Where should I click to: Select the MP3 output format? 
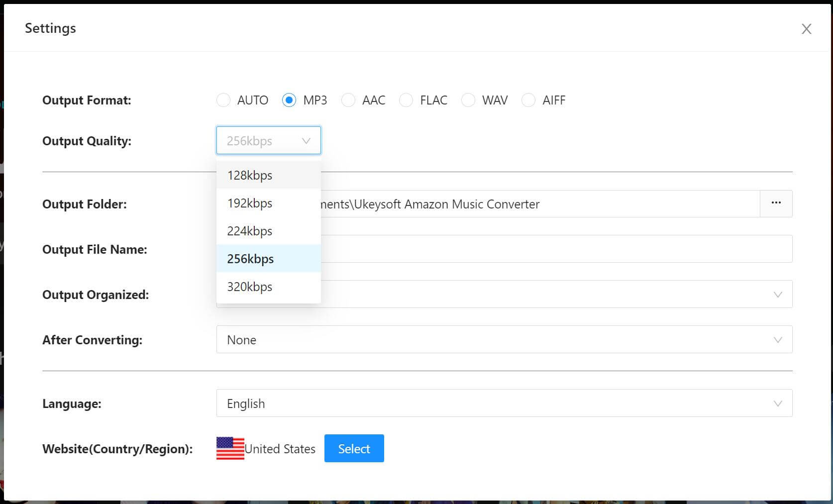pos(289,101)
